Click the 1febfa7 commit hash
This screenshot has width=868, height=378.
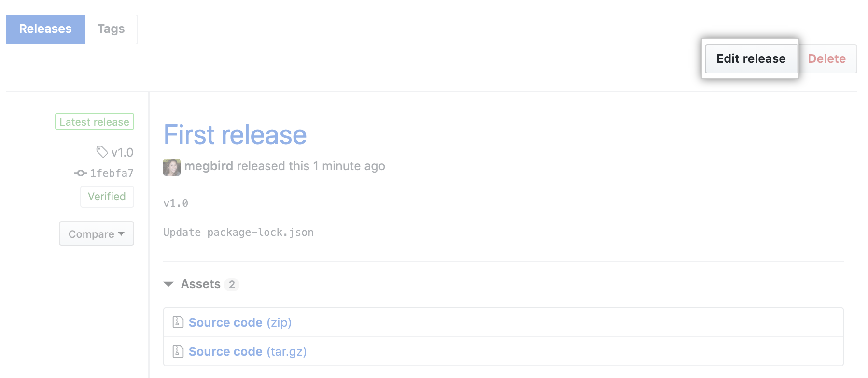click(x=112, y=173)
